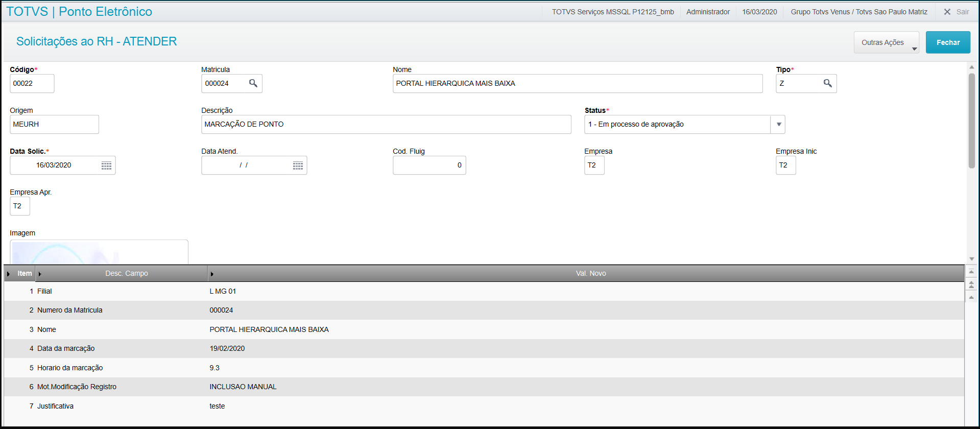Select the Justificativa row in grid
This screenshot has width=980, height=429.
coord(55,406)
